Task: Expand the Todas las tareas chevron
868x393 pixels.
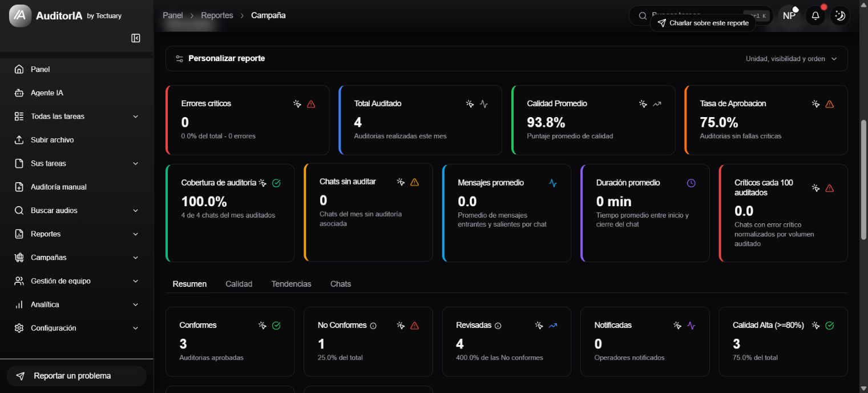Action: point(136,117)
